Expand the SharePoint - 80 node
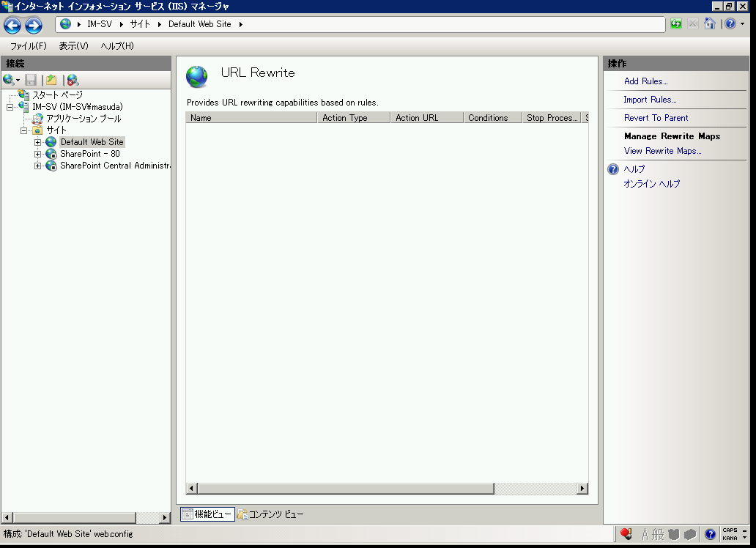The image size is (756, 548). pyautogui.click(x=38, y=154)
